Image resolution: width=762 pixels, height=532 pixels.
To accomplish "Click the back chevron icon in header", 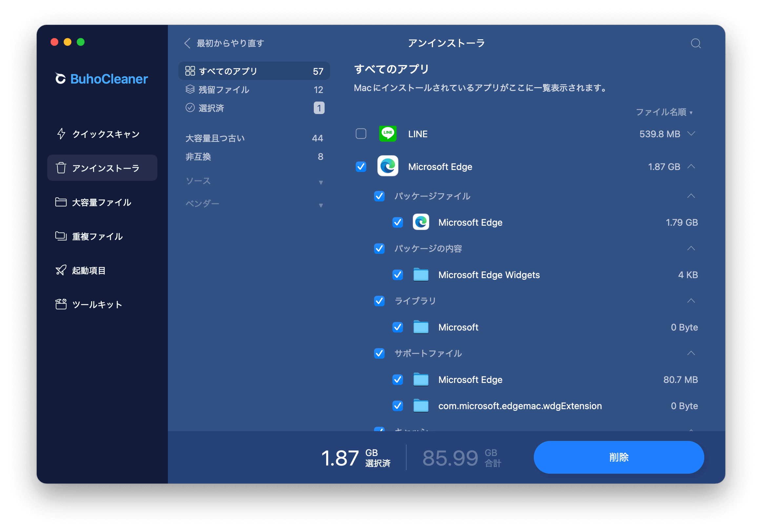I will [x=188, y=43].
